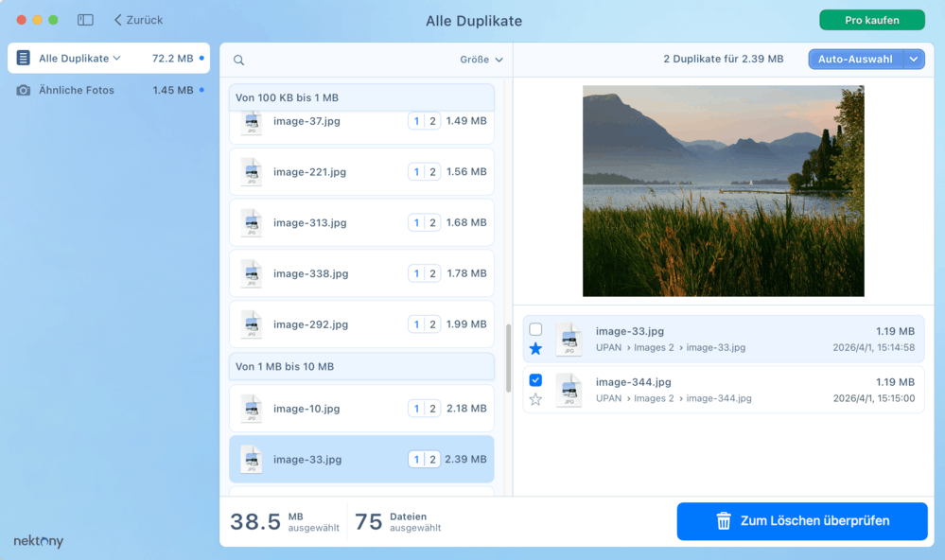Click the JPG icon next to image-33.jpg
Viewport: 945px width, 560px height.
pos(251,459)
